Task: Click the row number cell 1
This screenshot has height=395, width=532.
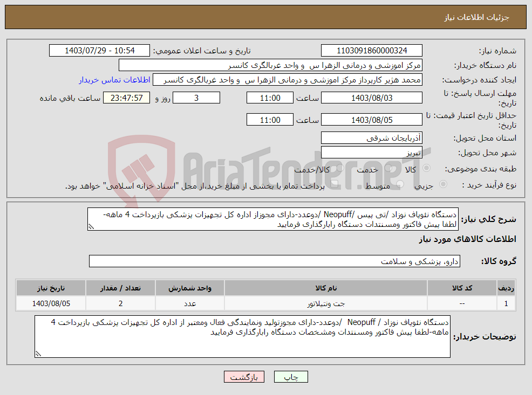Action: click(506, 303)
